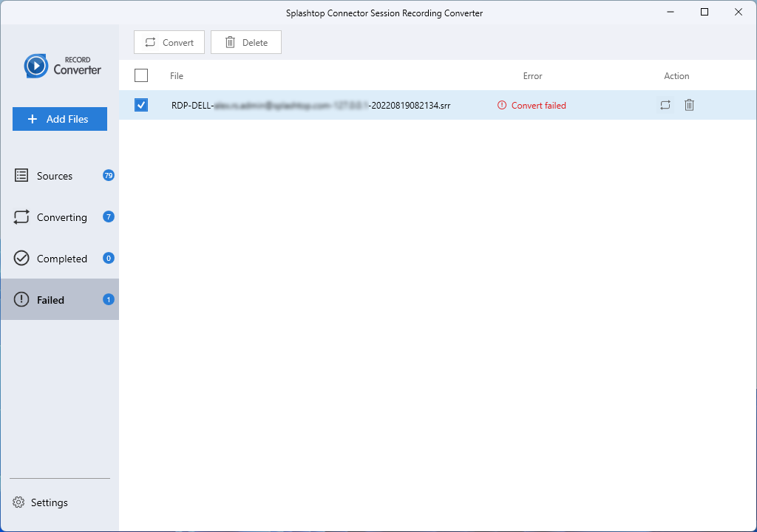Screen dimensions: 757x532
Task: Open the Completed tab
Action: click(60, 259)
